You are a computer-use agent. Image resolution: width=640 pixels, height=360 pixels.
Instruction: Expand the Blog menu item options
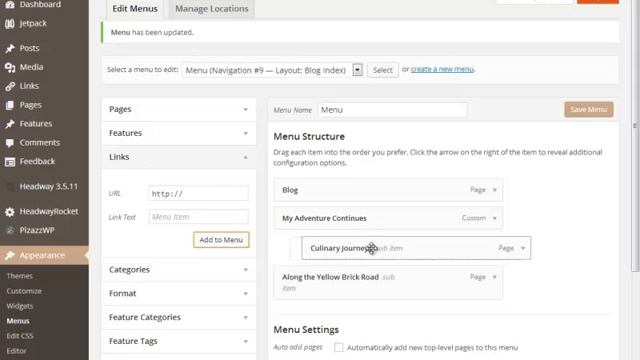tap(495, 190)
